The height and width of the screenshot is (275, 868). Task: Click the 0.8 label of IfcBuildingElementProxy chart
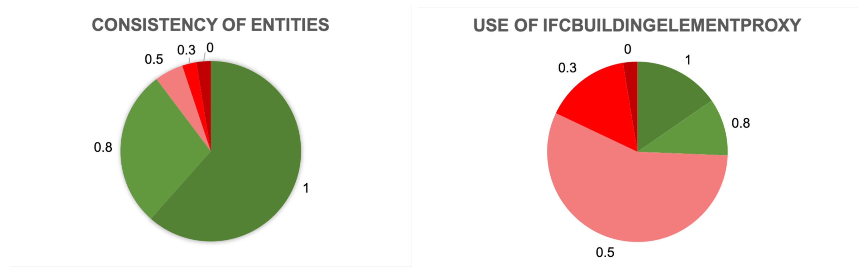(740, 123)
